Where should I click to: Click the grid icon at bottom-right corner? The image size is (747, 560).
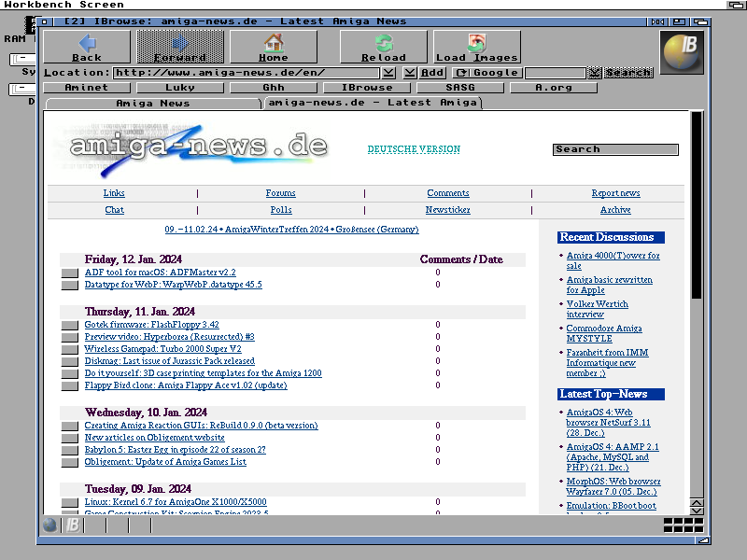tap(683, 525)
